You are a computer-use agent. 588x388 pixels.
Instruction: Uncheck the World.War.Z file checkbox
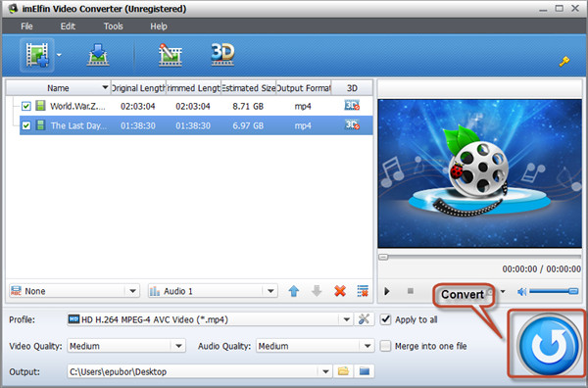point(25,106)
